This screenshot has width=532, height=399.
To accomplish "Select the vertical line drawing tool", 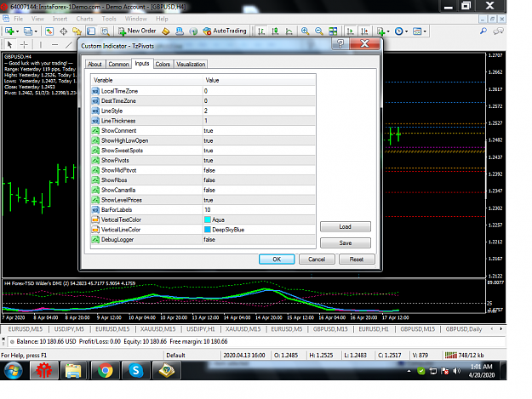I will (x=40, y=44).
